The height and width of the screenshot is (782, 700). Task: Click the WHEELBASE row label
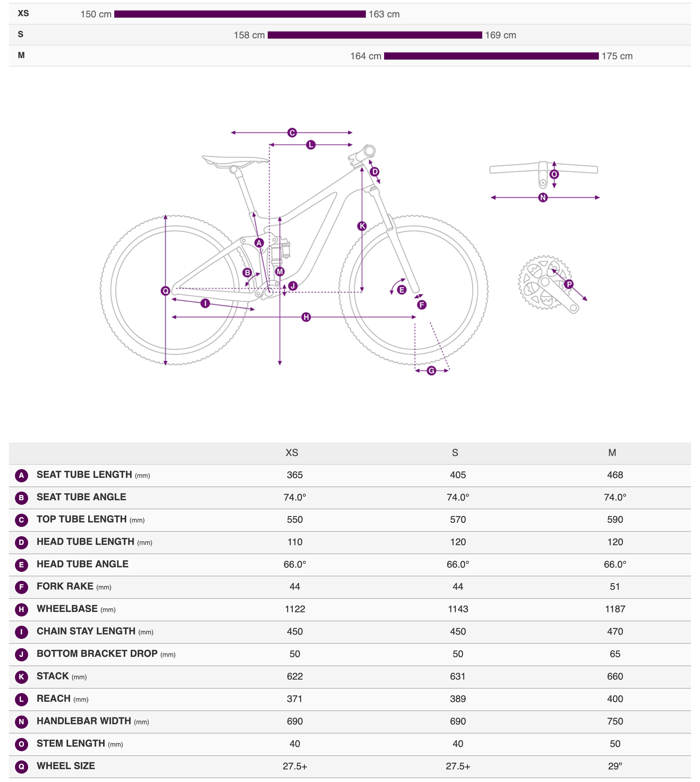[67, 609]
